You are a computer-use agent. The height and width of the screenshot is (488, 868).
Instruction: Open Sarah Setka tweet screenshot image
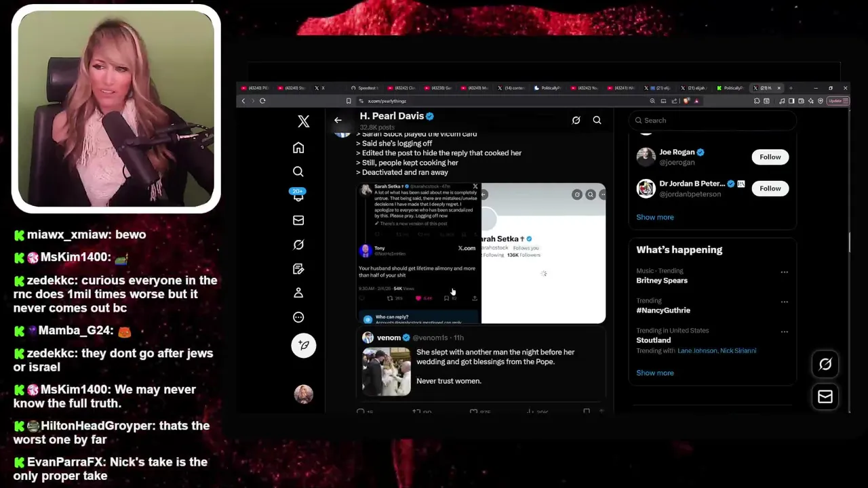pos(419,253)
